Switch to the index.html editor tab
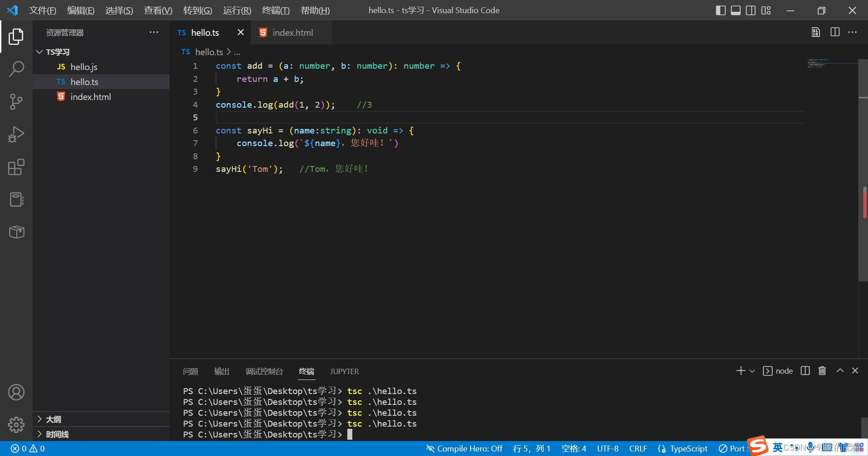This screenshot has width=868, height=456. point(292,33)
